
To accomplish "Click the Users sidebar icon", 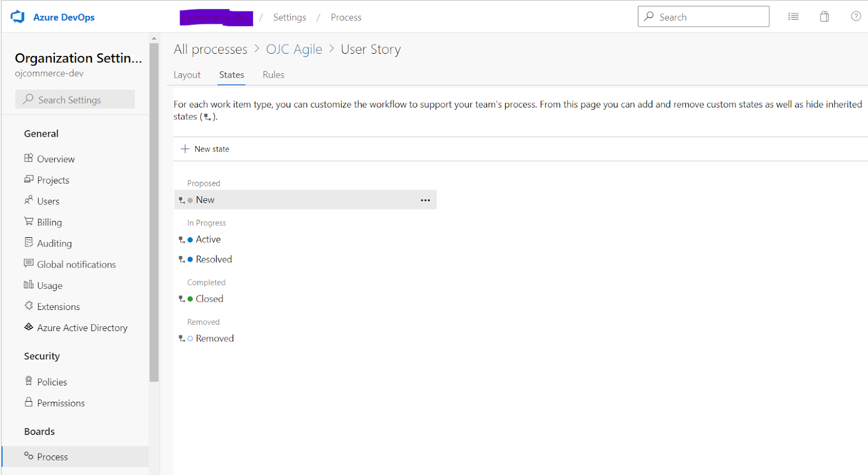I will (x=29, y=200).
